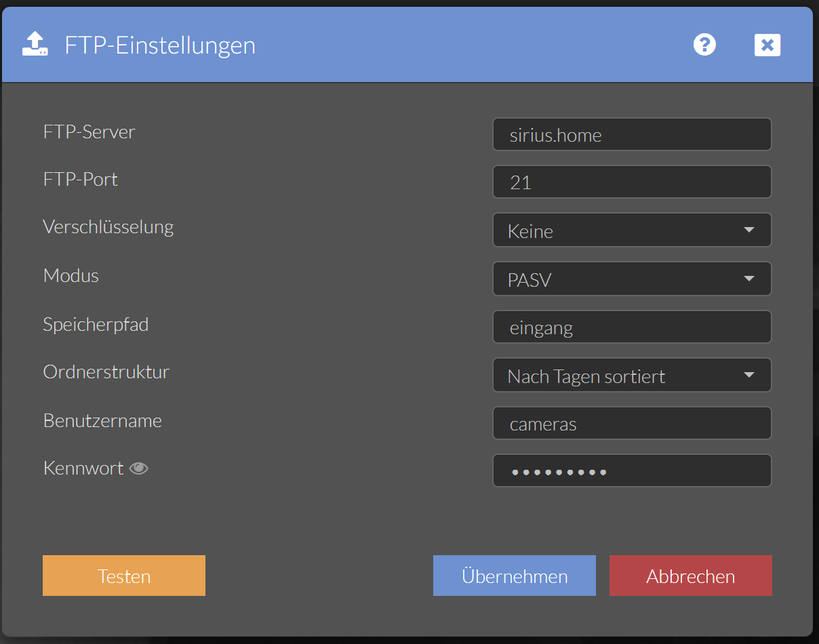Apply settings with the Übernehmen button
819x644 pixels.
515,576
